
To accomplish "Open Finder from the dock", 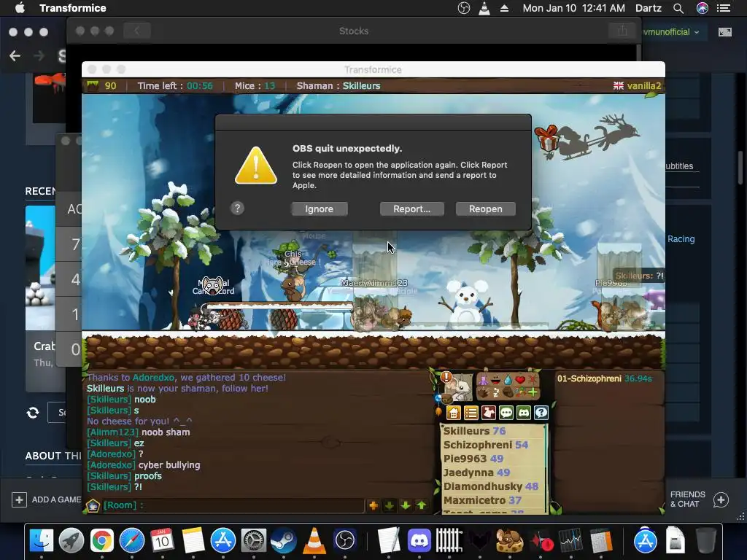I will click(x=42, y=540).
